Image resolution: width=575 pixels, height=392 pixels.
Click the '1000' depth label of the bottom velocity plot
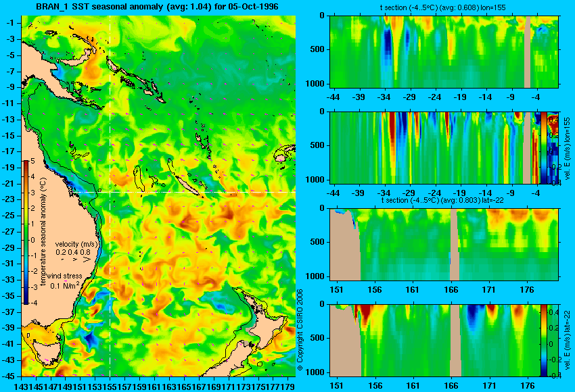tap(315, 372)
